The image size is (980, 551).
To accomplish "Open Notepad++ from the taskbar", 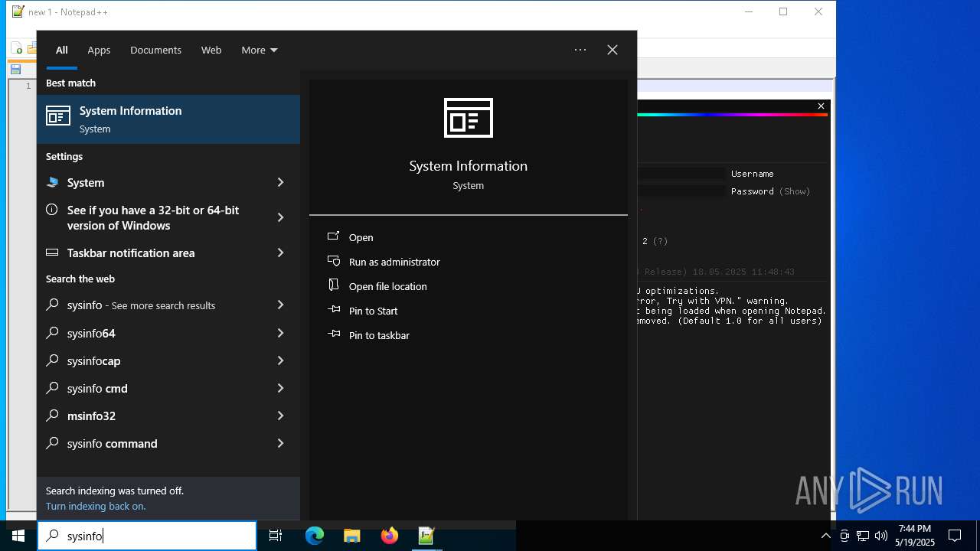I will coord(426,536).
